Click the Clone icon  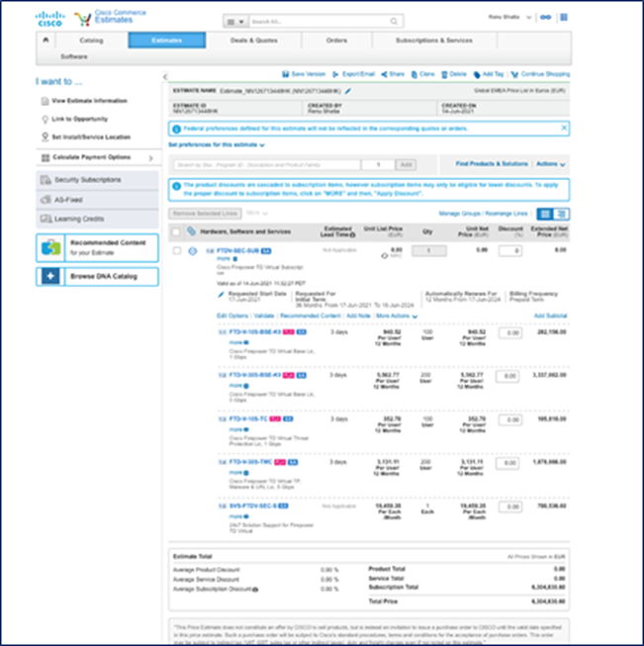[414, 74]
